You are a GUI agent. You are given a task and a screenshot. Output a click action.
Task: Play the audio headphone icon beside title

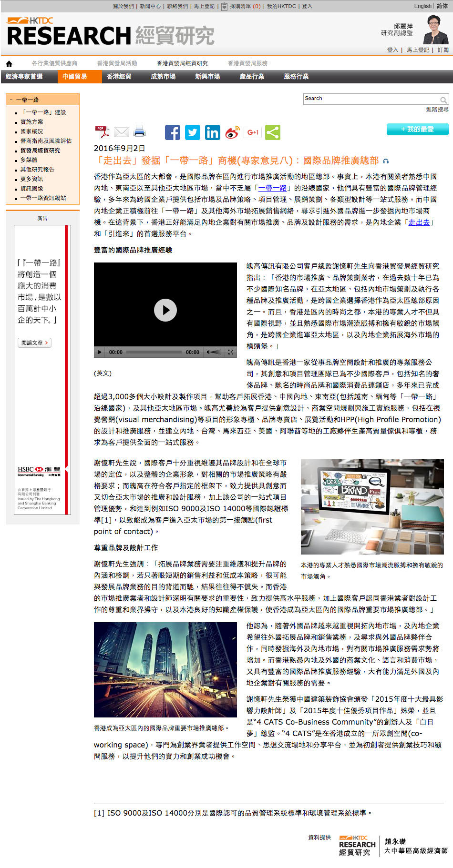(386, 161)
